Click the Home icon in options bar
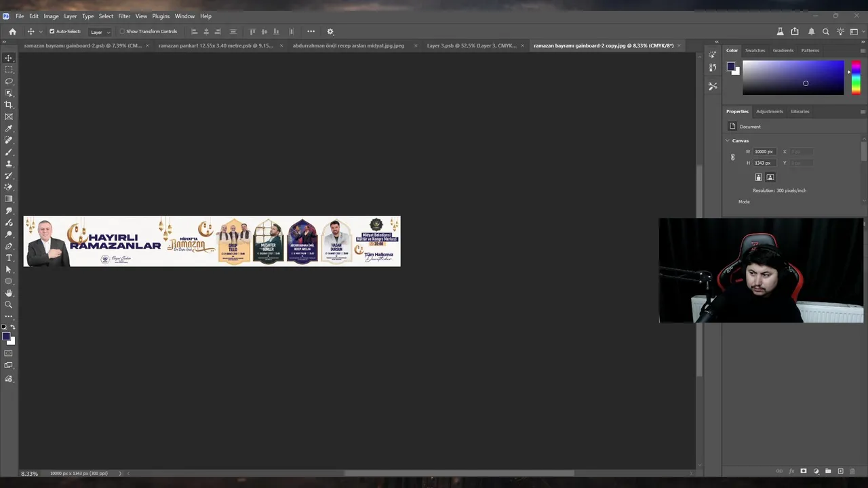The height and width of the screenshot is (488, 868). (12, 31)
